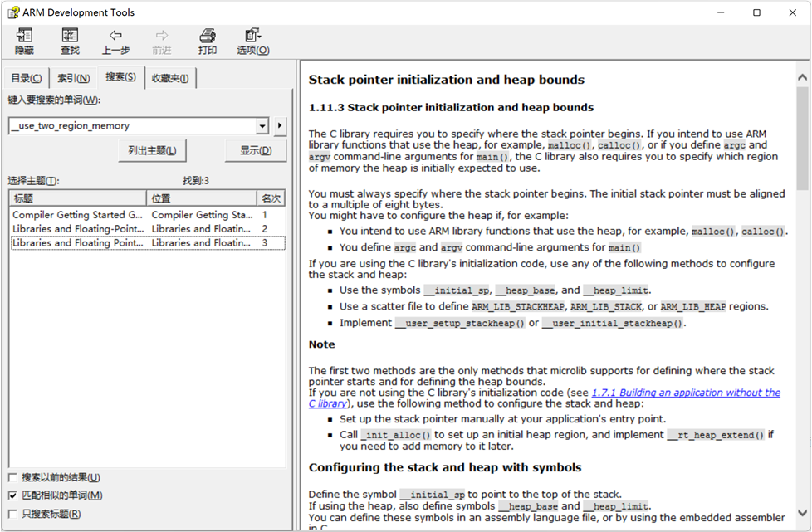Open the '1.7.1 Building an application' link
Viewport: 812px width, 532px height.
point(686,393)
